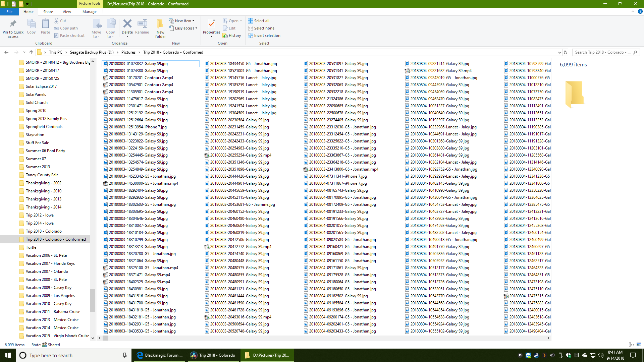
Task: Select file 20180804-09221632-Galaxy S9.mp4
Action: [x=441, y=71]
